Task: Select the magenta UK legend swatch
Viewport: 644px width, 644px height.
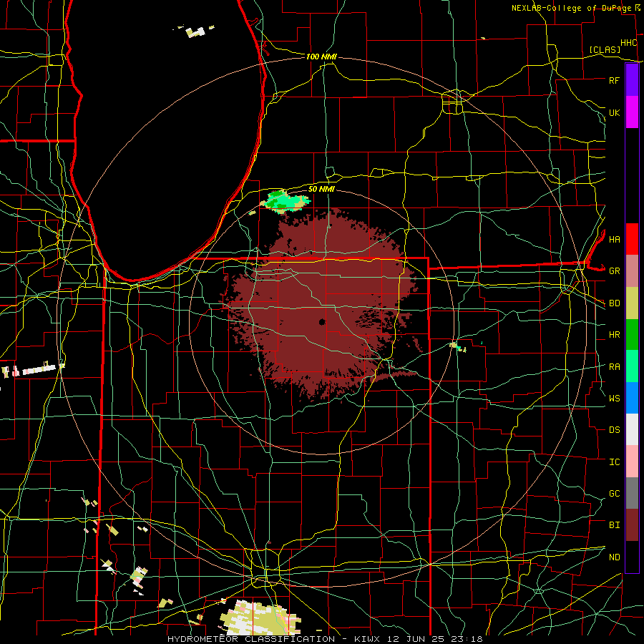Action: 632,112
